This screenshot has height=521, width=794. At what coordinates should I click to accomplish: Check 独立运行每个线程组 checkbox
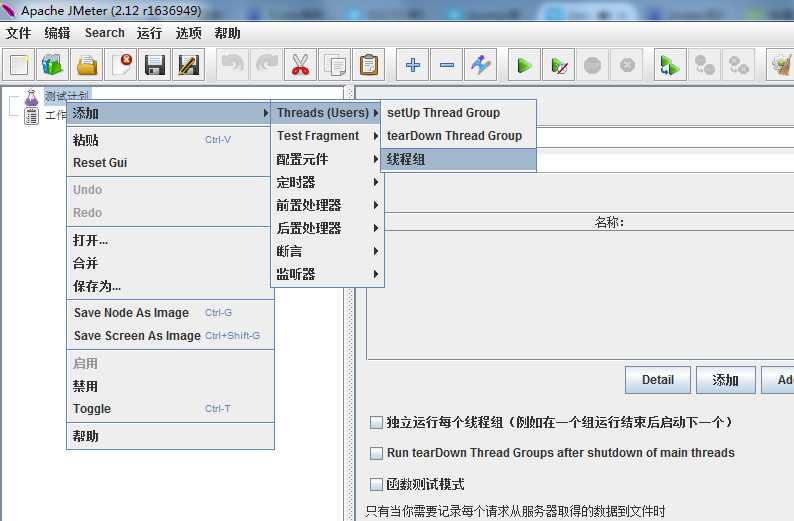(376, 422)
